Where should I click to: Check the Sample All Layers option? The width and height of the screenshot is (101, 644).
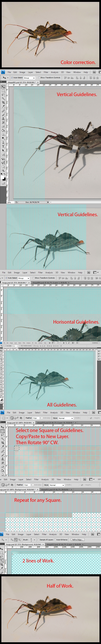(38, 539)
